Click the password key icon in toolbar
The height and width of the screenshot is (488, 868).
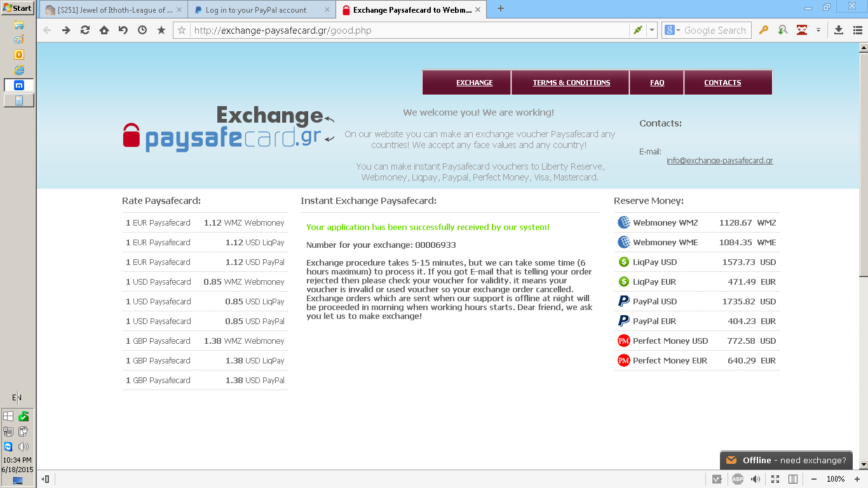click(764, 30)
